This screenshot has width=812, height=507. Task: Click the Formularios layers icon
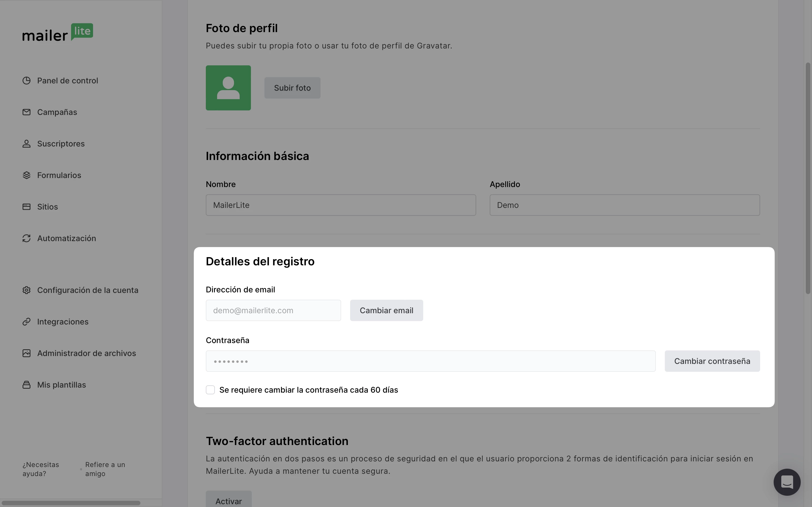click(27, 175)
